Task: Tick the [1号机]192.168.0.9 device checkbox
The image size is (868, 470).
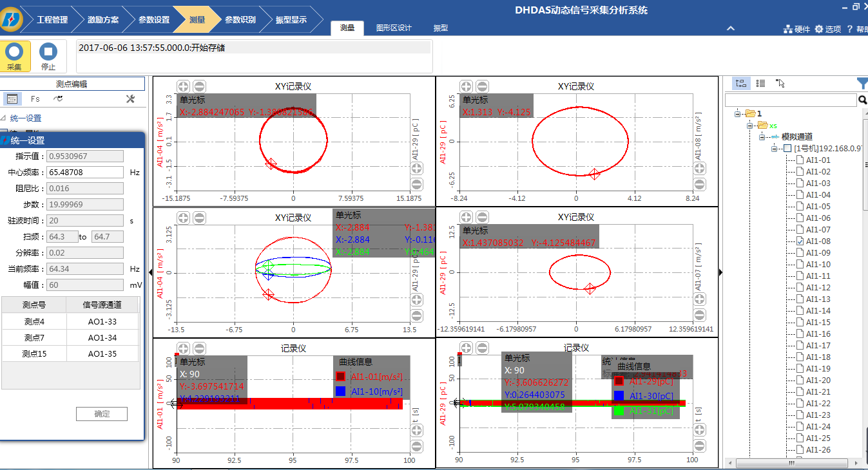Action: point(787,148)
